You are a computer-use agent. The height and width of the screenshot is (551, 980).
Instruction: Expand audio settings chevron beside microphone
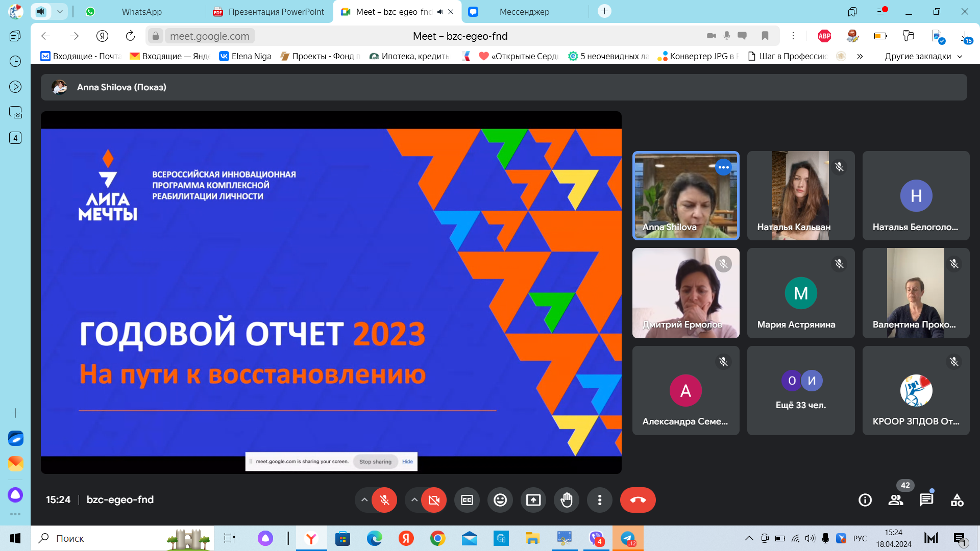point(364,500)
